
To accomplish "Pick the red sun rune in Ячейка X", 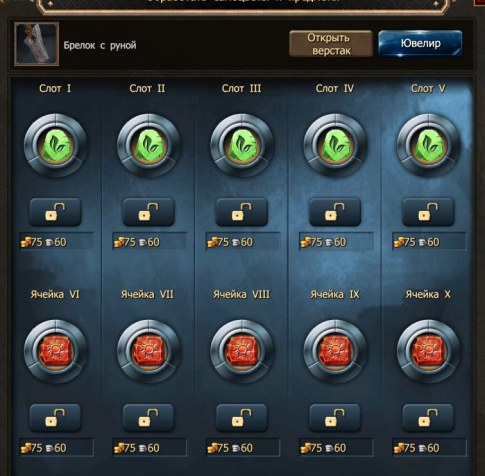I will coord(428,352).
